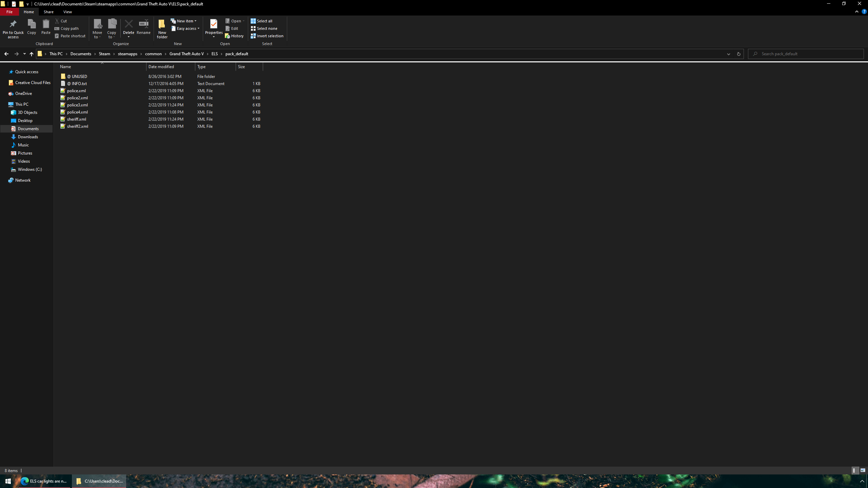The image size is (868, 488).
Task: Refresh the pack_default folder view
Action: pyautogui.click(x=738, y=54)
